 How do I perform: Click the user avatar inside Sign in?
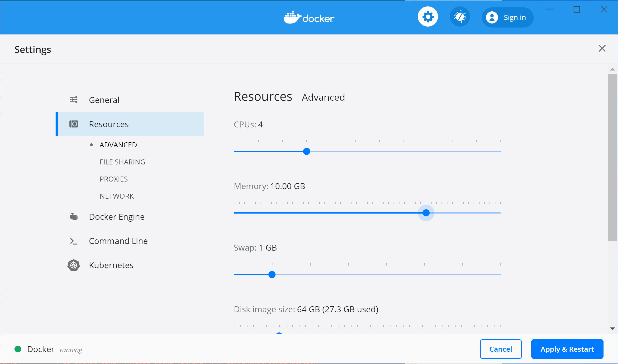492,17
